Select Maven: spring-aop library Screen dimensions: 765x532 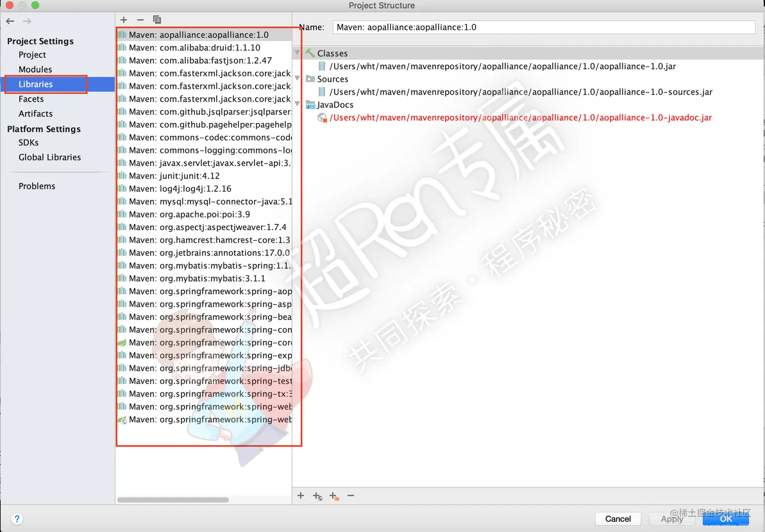click(x=204, y=291)
